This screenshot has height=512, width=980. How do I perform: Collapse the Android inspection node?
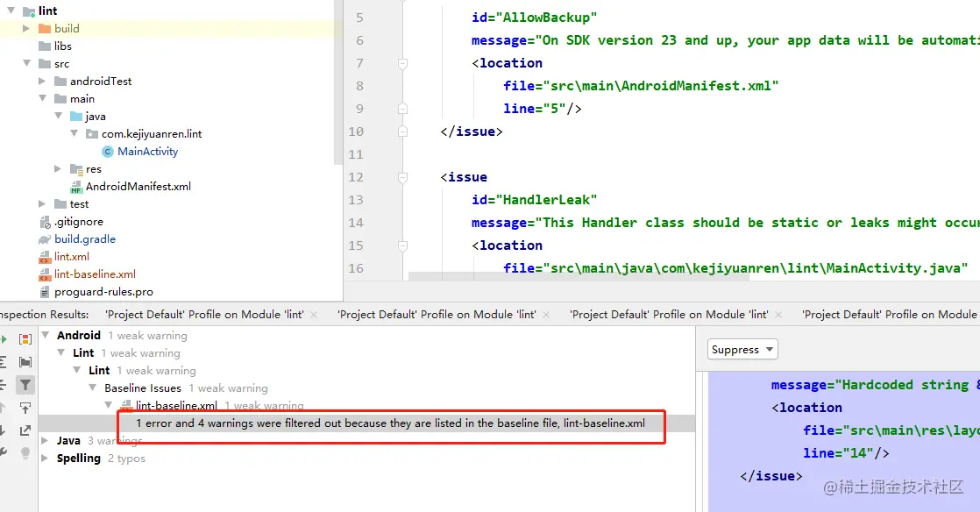pyautogui.click(x=45, y=335)
